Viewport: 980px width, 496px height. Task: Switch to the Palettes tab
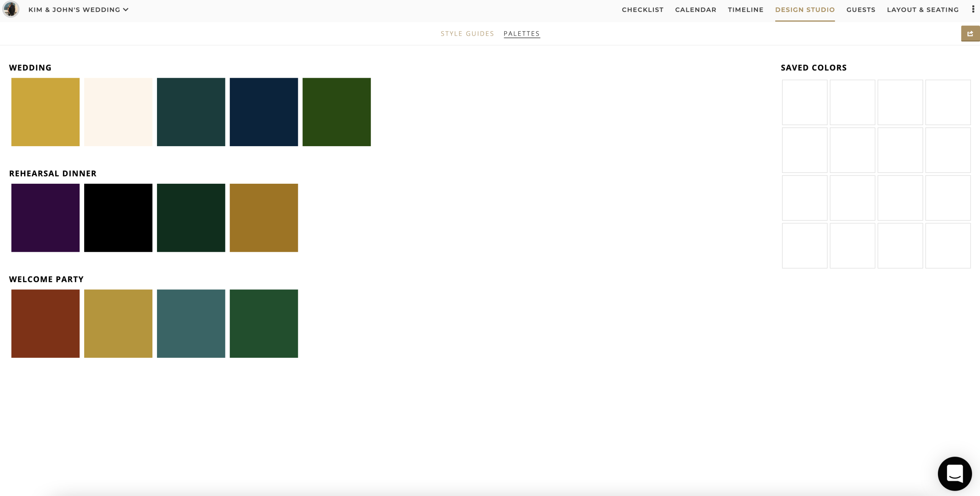522,33
